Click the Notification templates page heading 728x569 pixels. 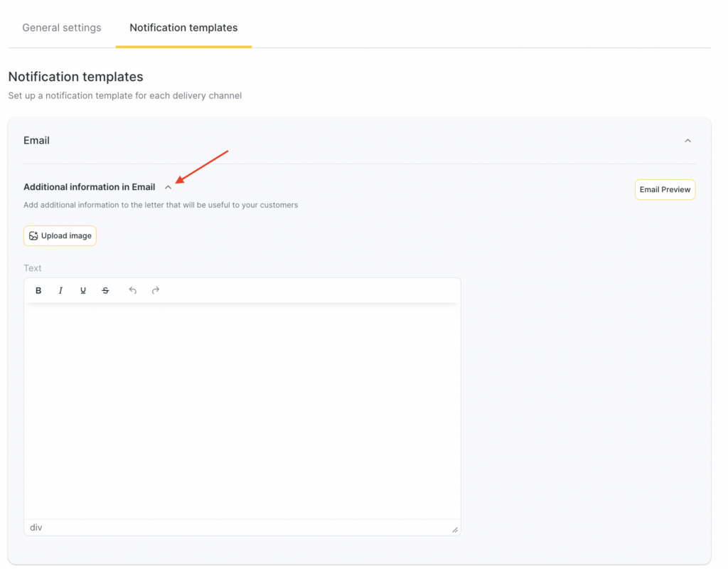click(75, 77)
